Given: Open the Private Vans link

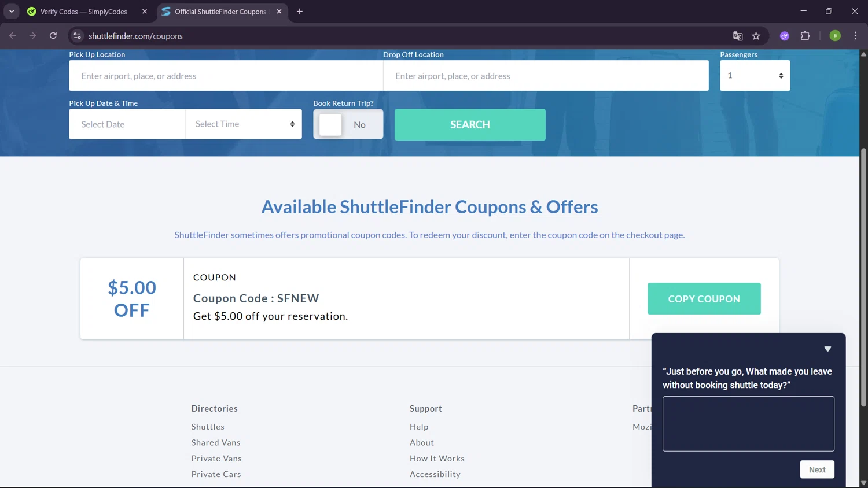Looking at the screenshot, I should pyautogui.click(x=216, y=458).
